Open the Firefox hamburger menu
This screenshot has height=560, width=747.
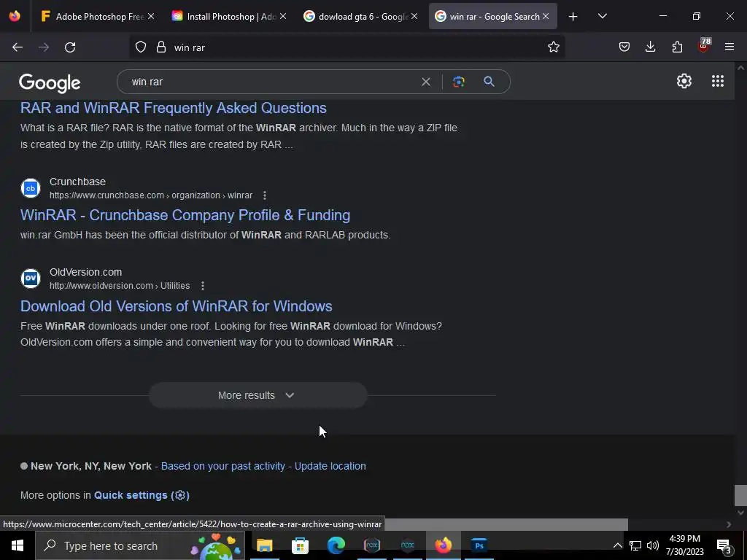click(729, 47)
